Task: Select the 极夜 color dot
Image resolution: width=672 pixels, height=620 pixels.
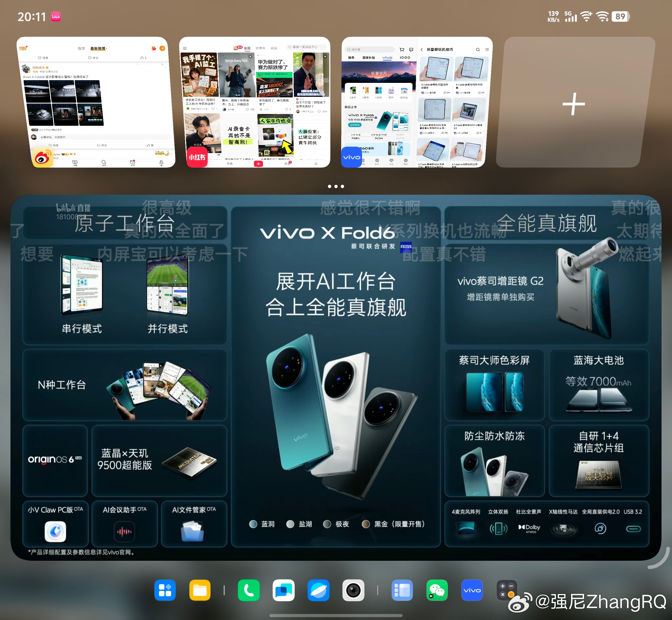Action: (327, 524)
